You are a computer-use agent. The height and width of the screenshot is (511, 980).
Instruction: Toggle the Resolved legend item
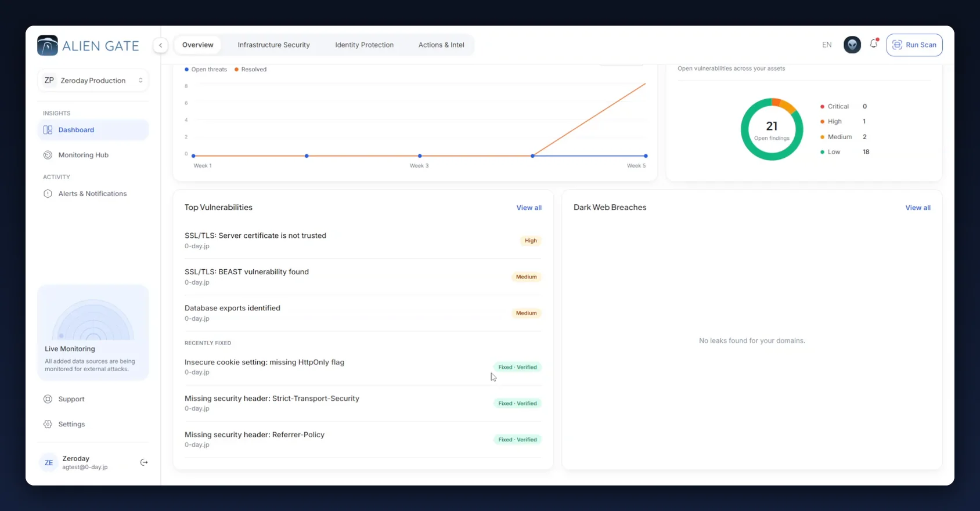(x=250, y=69)
